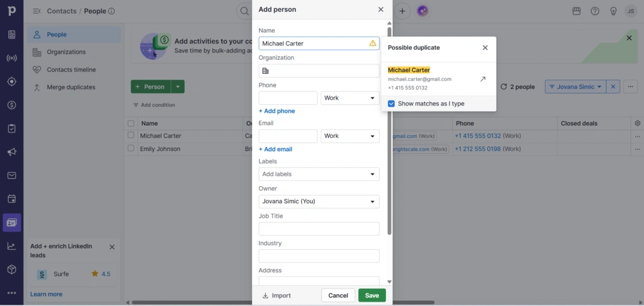Open the Activities calendar icon in sidebar

tap(11, 199)
